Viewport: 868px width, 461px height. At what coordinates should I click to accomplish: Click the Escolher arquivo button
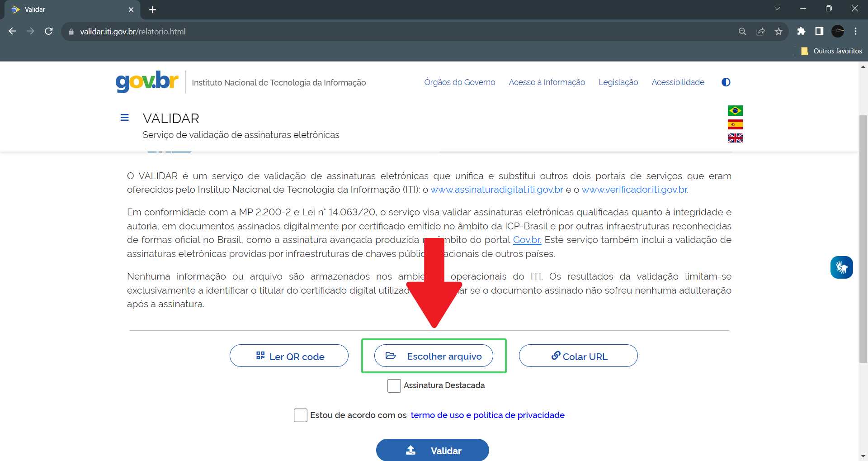[434, 356]
